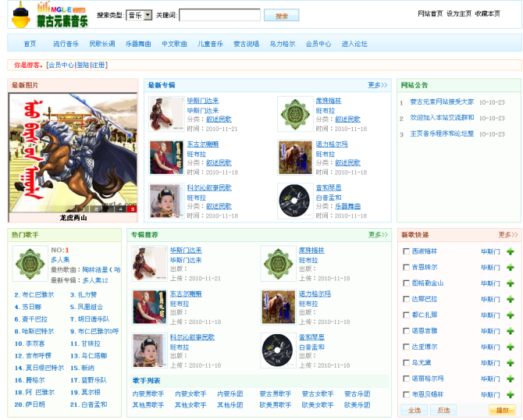Open 欧美乐团 in 歌手列表
This screenshot has height=420, width=523.
click(358, 404)
